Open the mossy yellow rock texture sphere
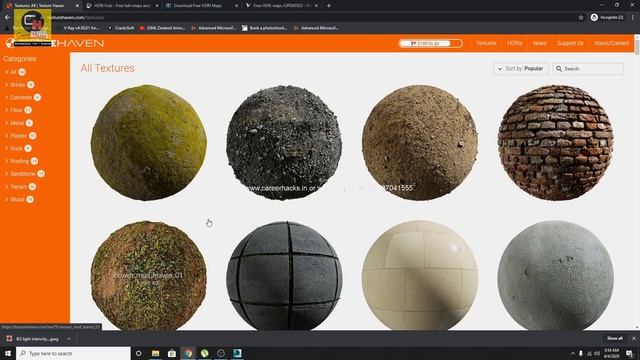Viewport: 640px width, 360px height. [x=149, y=142]
